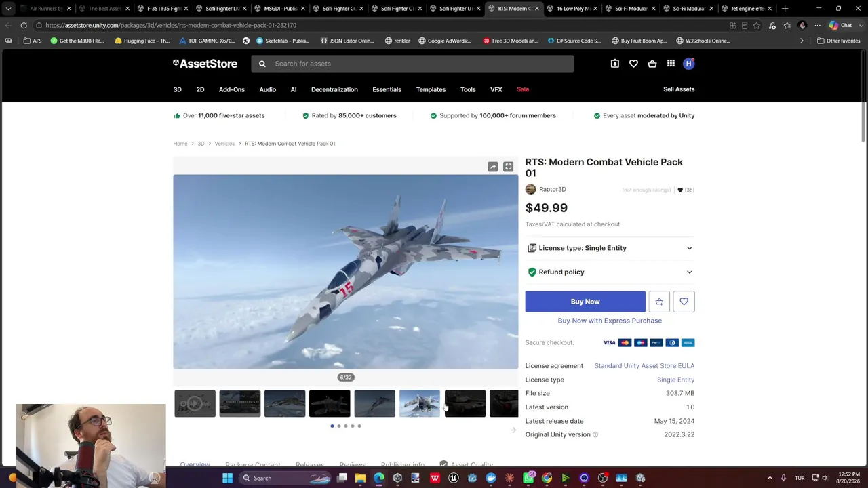Screen dimensions: 868x488
Task: Open the Essentials category menu
Action: [387, 89]
